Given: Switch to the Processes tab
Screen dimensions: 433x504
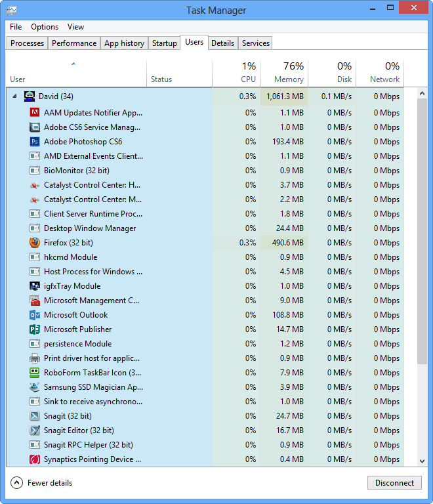Looking at the screenshot, I should pyautogui.click(x=28, y=43).
